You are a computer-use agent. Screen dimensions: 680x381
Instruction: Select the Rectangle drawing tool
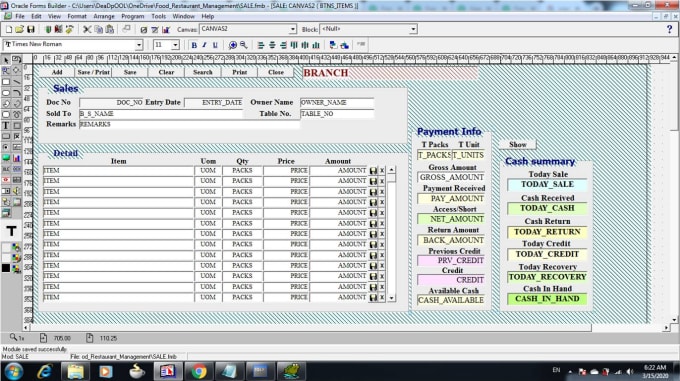[6, 82]
